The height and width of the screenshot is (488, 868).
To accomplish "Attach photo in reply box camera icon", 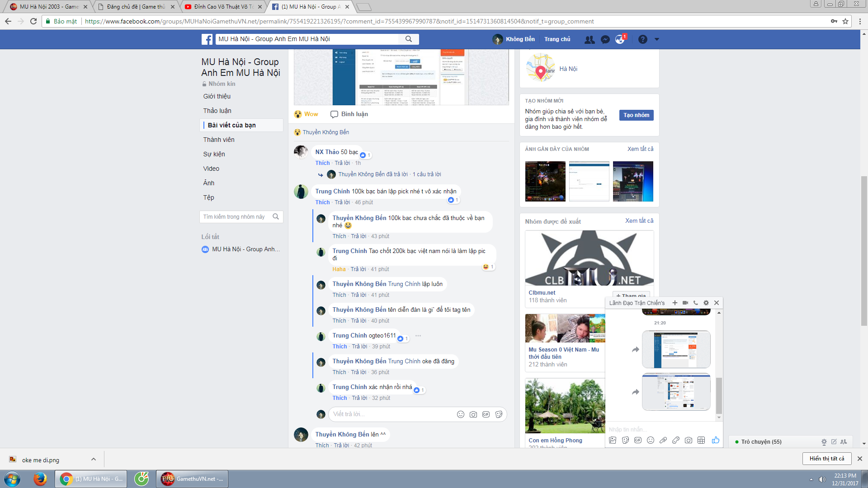I will point(473,414).
